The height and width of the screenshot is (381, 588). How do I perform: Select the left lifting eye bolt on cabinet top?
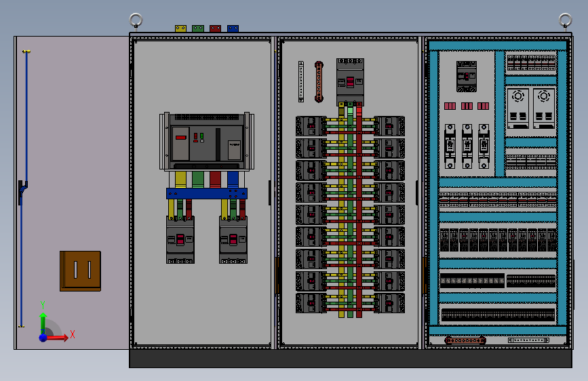coord(136,20)
